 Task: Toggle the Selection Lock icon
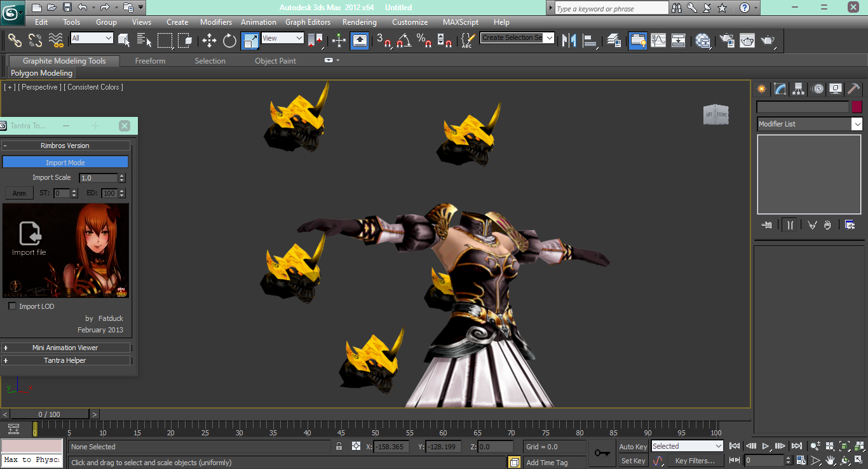click(x=339, y=447)
